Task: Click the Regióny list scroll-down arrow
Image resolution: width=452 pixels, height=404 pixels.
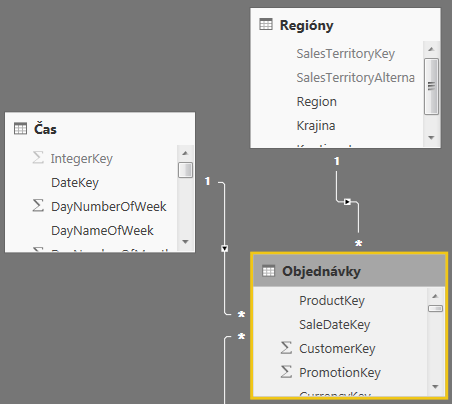Action: pos(431,138)
